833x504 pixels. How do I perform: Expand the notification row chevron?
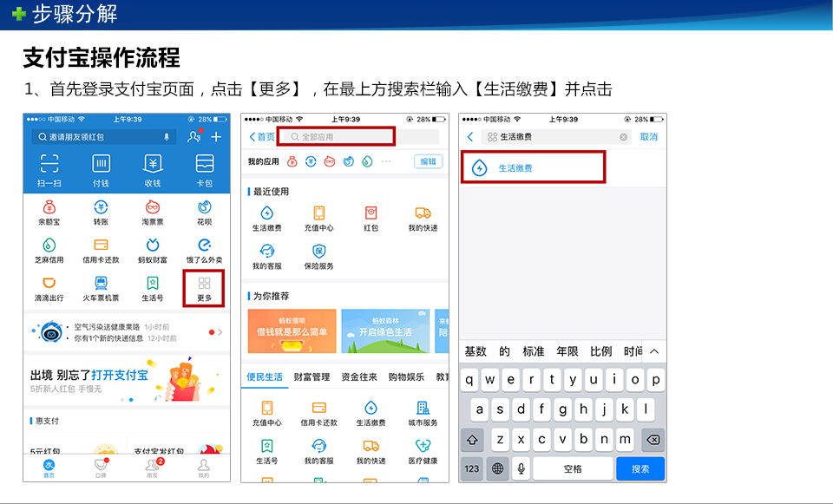pos(220,332)
